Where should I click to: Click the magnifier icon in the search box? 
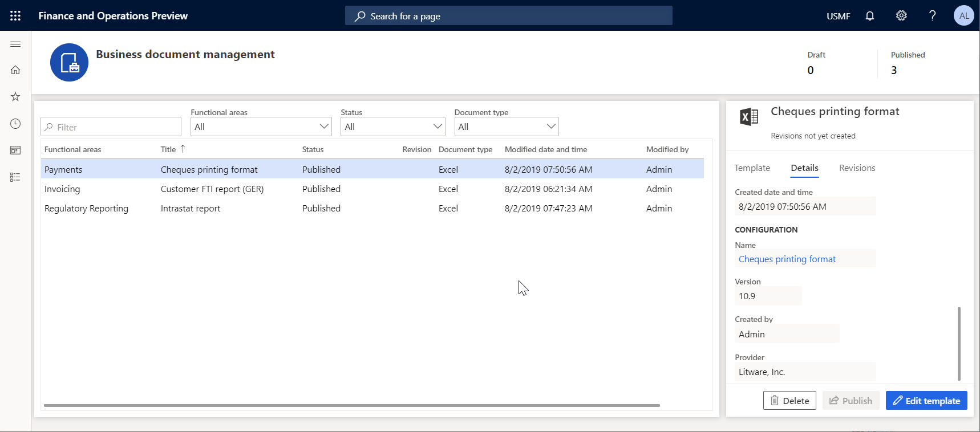pos(360,16)
